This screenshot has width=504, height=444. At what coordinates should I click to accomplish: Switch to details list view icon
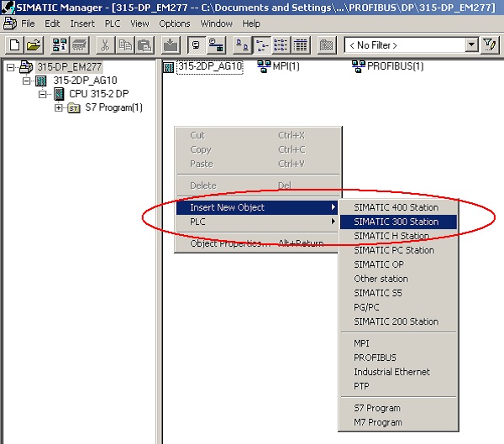click(x=301, y=44)
